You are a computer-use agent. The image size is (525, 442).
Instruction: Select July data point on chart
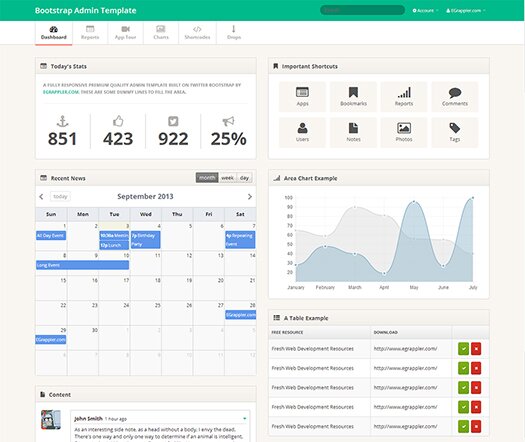[x=473, y=198]
